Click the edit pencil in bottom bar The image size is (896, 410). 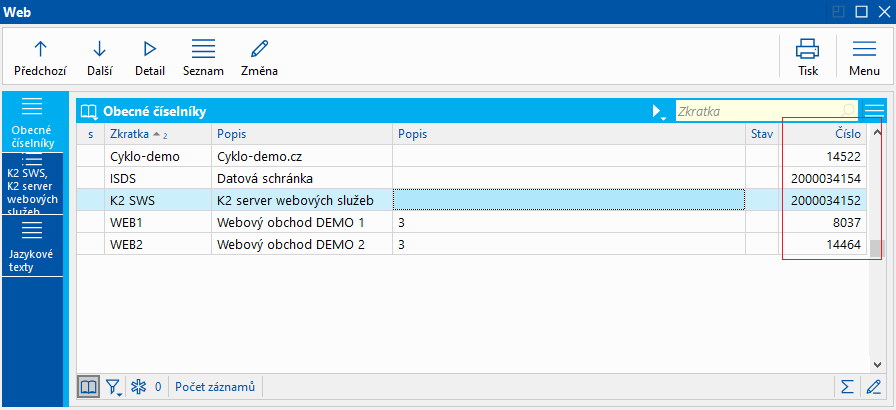[x=873, y=387]
